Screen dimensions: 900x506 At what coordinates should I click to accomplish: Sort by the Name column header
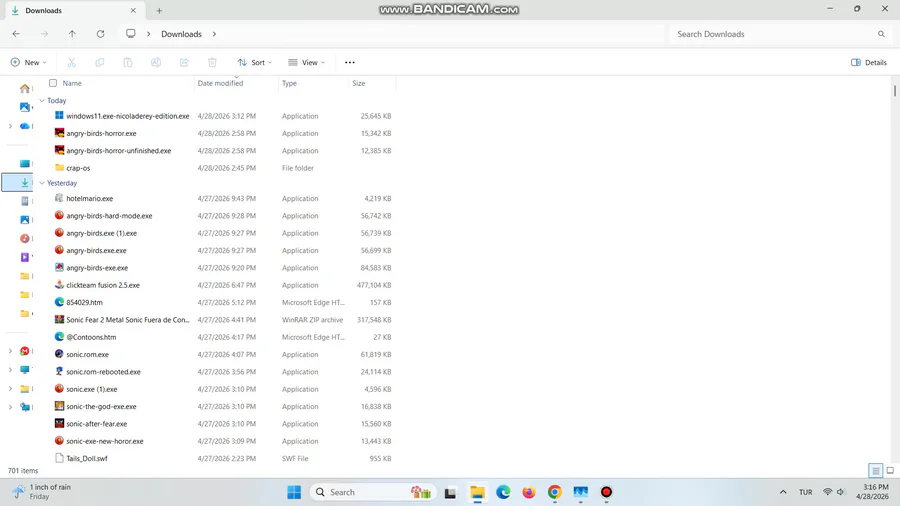click(x=72, y=83)
